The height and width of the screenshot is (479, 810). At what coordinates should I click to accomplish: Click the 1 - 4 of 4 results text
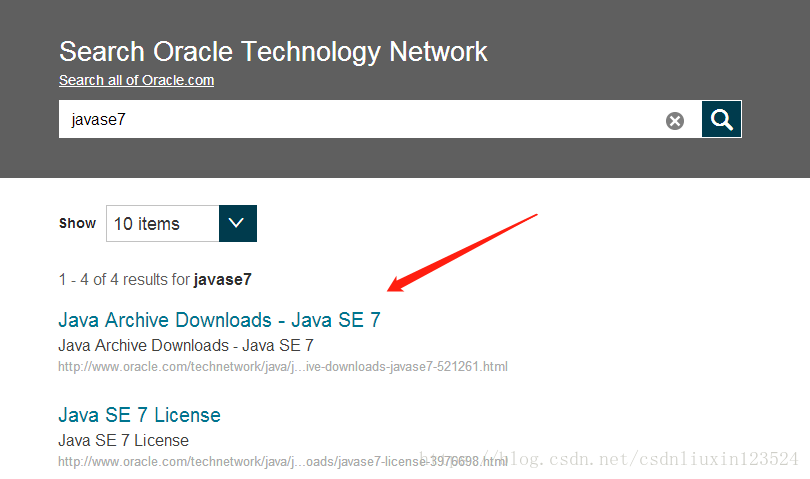(155, 280)
